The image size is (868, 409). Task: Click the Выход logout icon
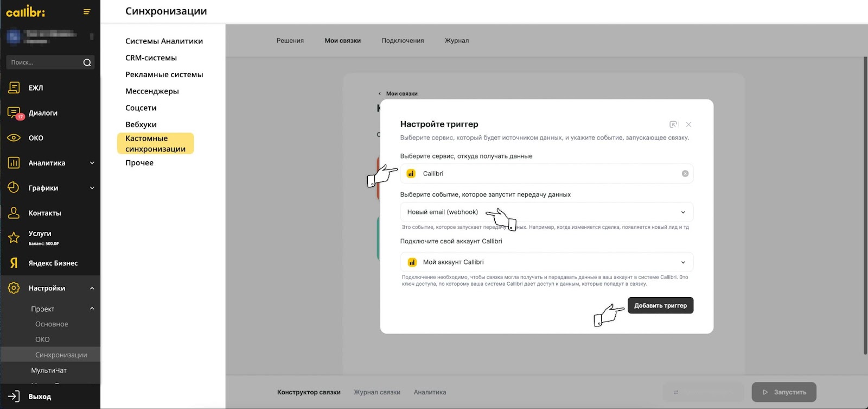tap(14, 397)
